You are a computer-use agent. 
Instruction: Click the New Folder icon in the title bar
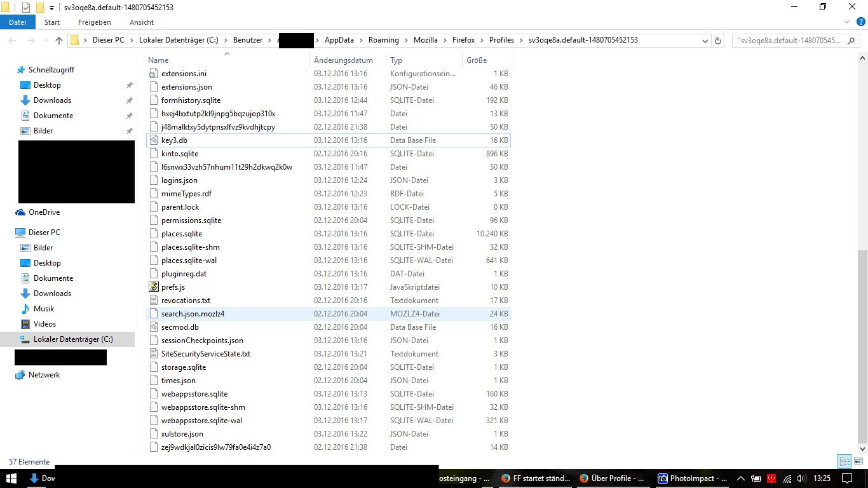(40, 8)
